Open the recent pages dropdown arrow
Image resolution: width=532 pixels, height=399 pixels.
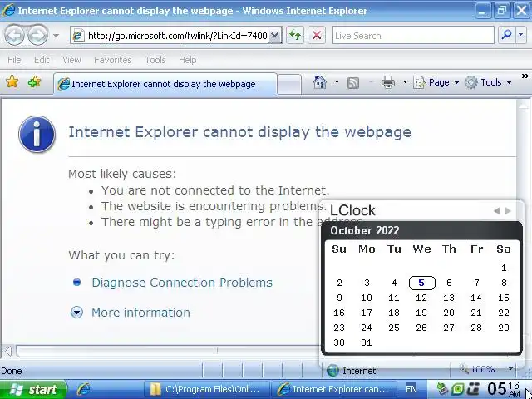point(56,35)
